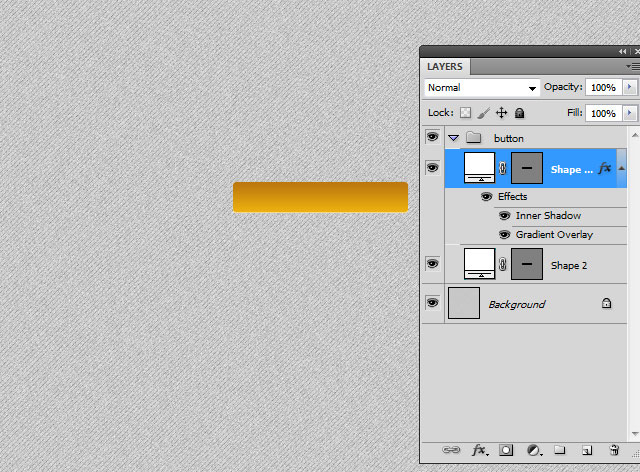Hide the Shape 2 layer
640x472 pixels.
pyautogui.click(x=433, y=264)
